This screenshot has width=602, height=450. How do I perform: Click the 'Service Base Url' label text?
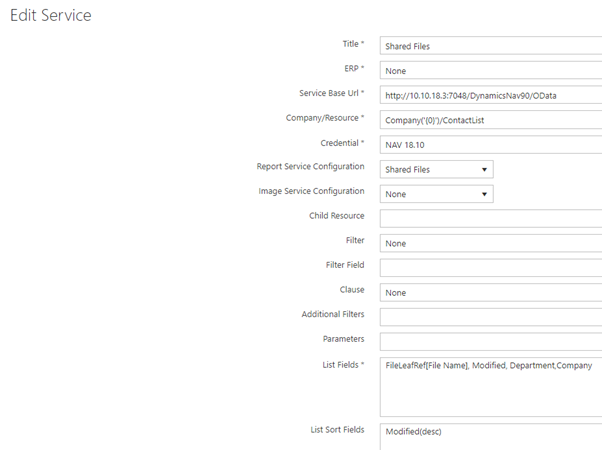click(330, 93)
